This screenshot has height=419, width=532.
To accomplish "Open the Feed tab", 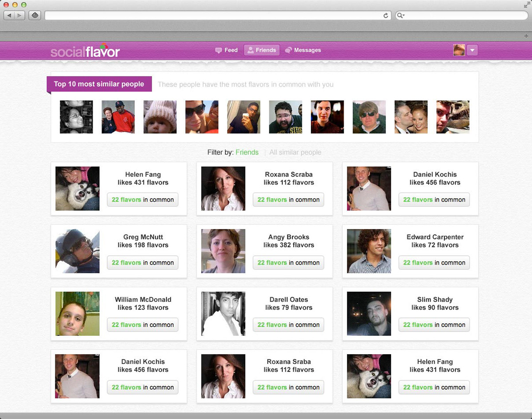I will [227, 50].
